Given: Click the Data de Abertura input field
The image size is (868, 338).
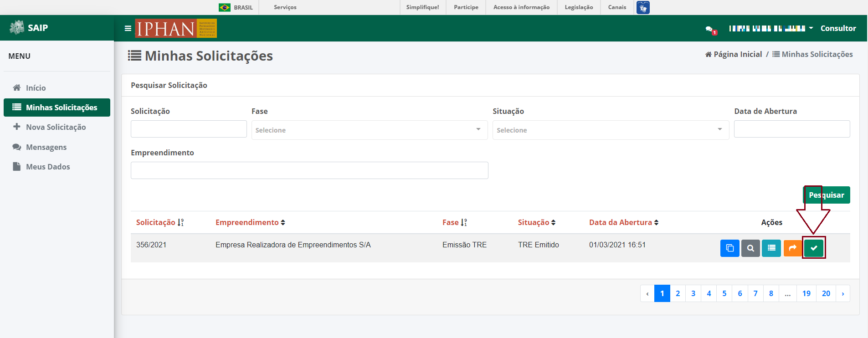Looking at the screenshot, I should pyautogui.click(x=792, y=129).
